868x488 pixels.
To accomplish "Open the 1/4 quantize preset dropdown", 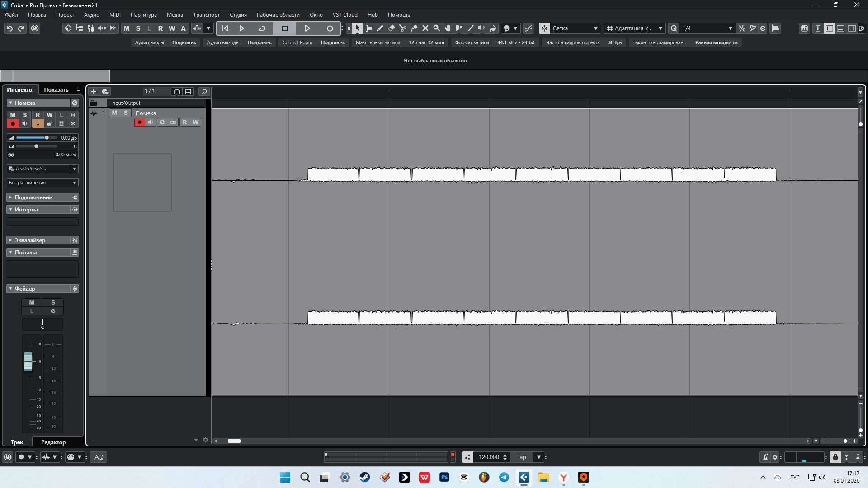I will [x=707, y=28].
